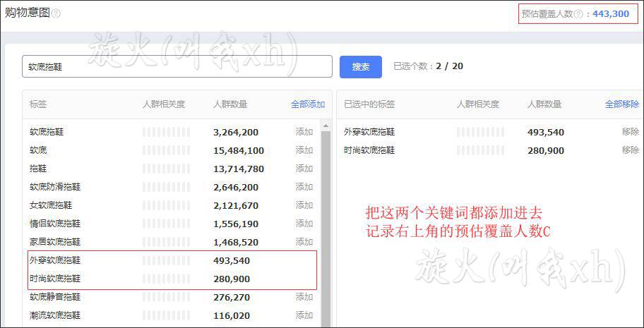The height and width of the screenshot is (328, 644).
Task: Click the 人群数量 column header in tag list
Action: point(230,104)
